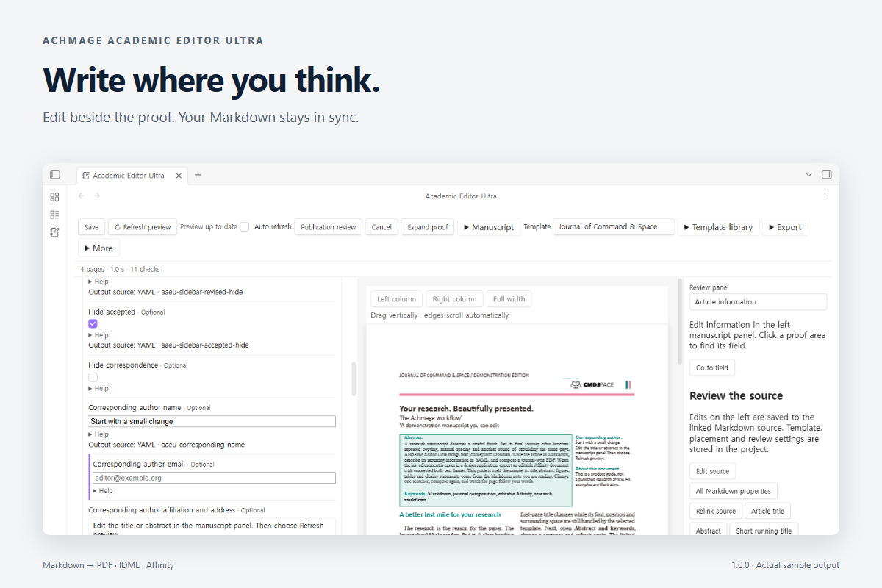Close the Academic Editor Ultra tab
This screenshot has width=882, height=588.
[179, 176]
